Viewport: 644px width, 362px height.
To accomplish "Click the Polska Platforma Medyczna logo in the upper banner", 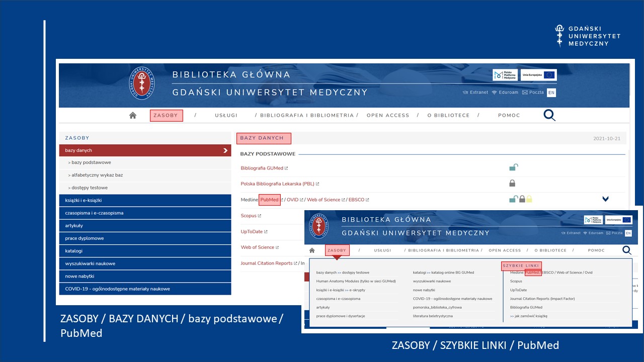I will tap(505, 75).
